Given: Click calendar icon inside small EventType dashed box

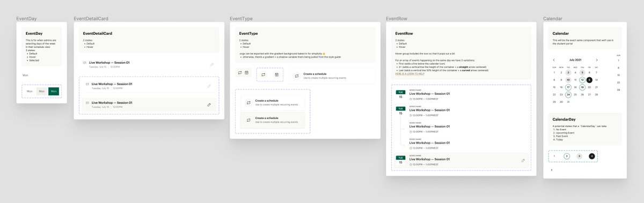Looking at the screenshot, I should [276, 75].
